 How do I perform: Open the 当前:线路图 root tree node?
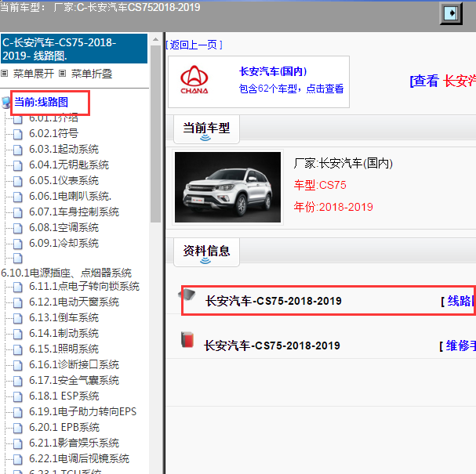(x=41, y=102)
